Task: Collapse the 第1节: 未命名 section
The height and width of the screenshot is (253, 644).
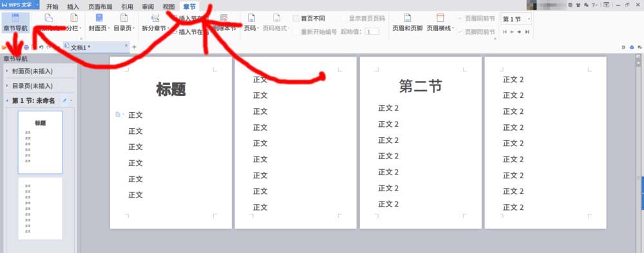Action: [7, 100]
